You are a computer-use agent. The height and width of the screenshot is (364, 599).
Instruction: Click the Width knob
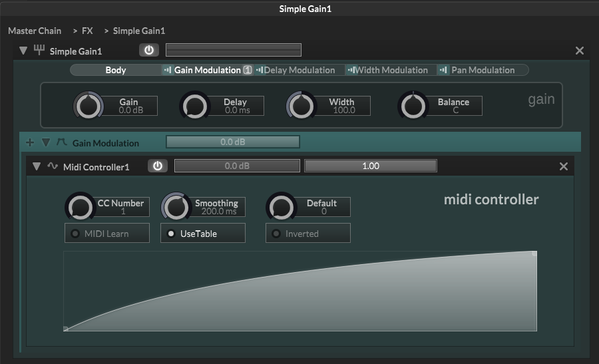301,106
